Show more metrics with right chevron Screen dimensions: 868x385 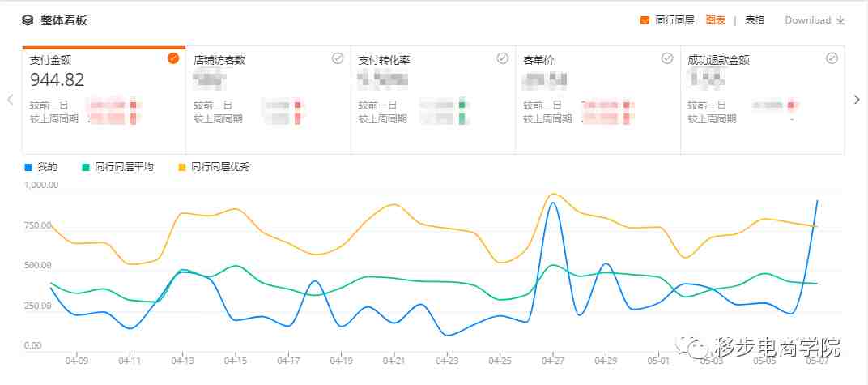[x=857, y=100]
